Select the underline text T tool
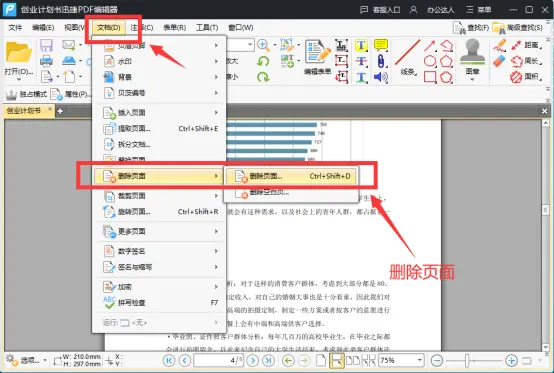The width and height of the screenshot is (554, 373). click(x=361, y=77)
